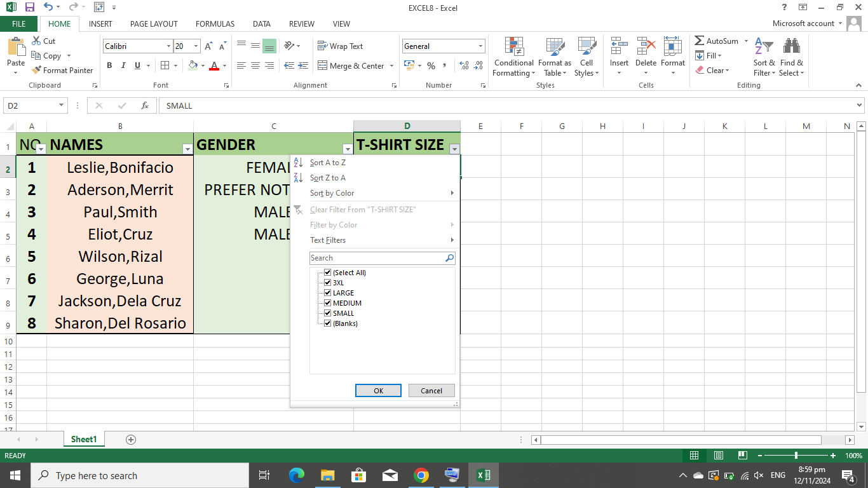Open Format as Table gallery

[x=554, y=57]
